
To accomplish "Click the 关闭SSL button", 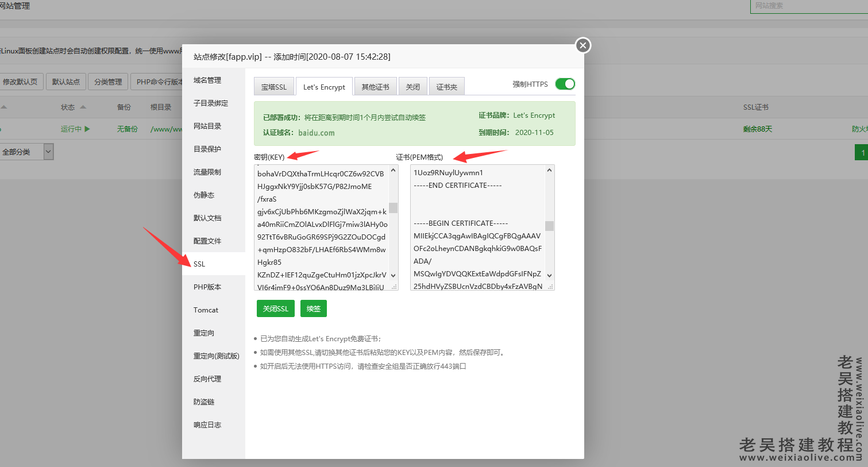I will click(x=275, y=308).
